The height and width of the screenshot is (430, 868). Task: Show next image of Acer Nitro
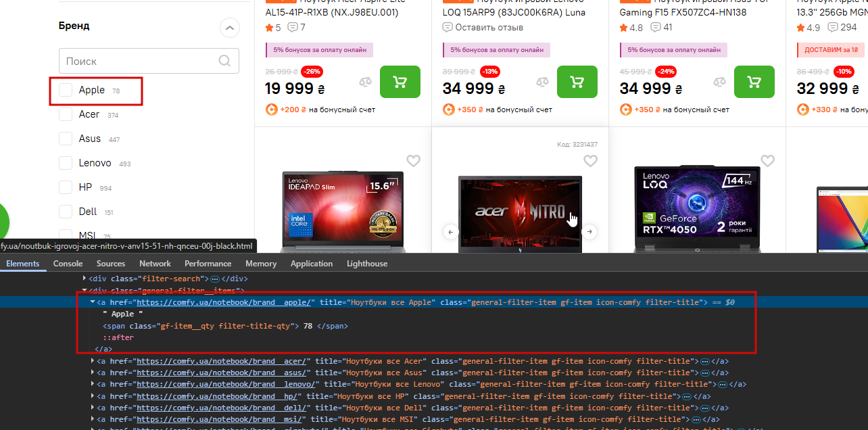590,232
